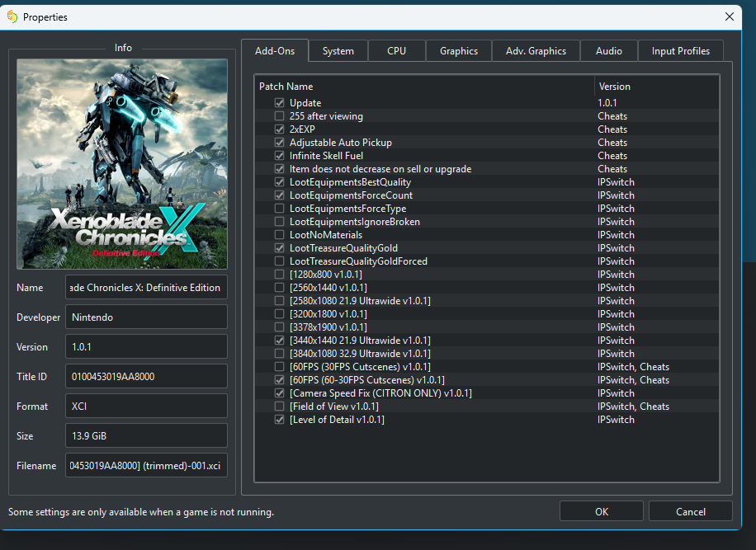The width and height of the screenshot is (756, 550).
Task: Click the Developer field showing Nintendo
Action: click(146, 317)
